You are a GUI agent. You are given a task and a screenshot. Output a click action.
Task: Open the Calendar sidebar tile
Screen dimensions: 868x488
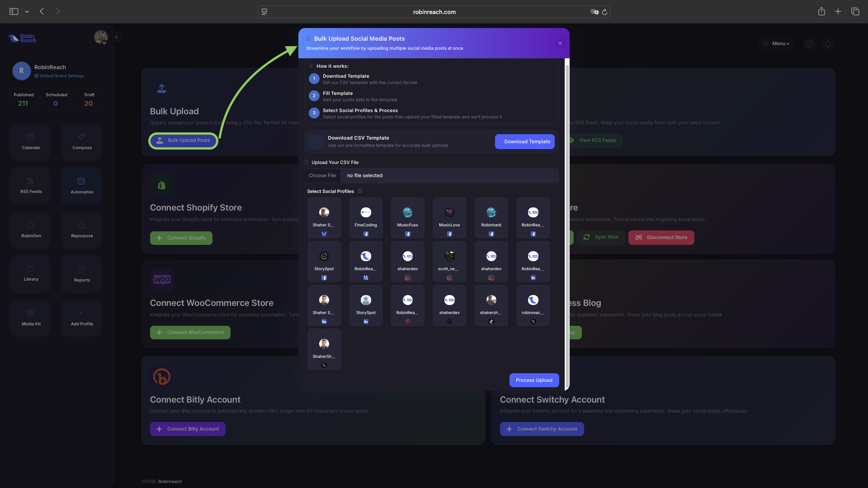[x=31, y=141]
